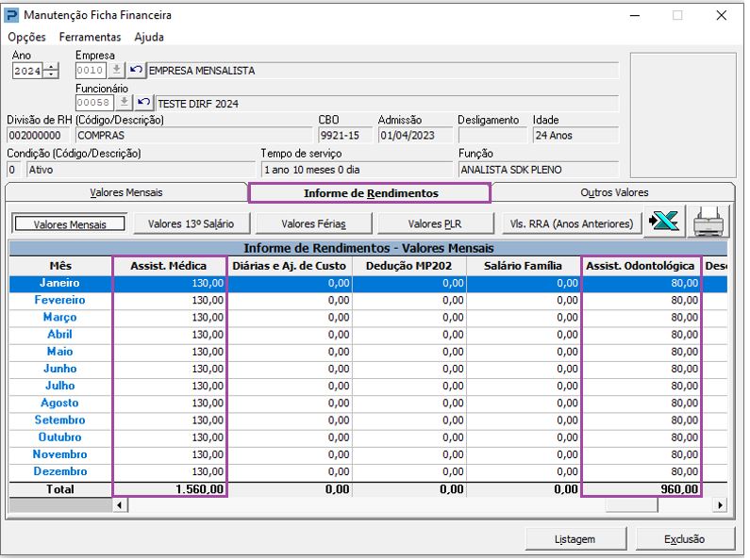Switch to the Outros Valores tab

(614, 192)
